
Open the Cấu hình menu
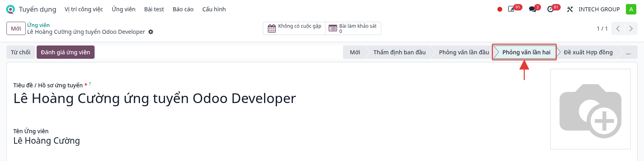point(214,9)
